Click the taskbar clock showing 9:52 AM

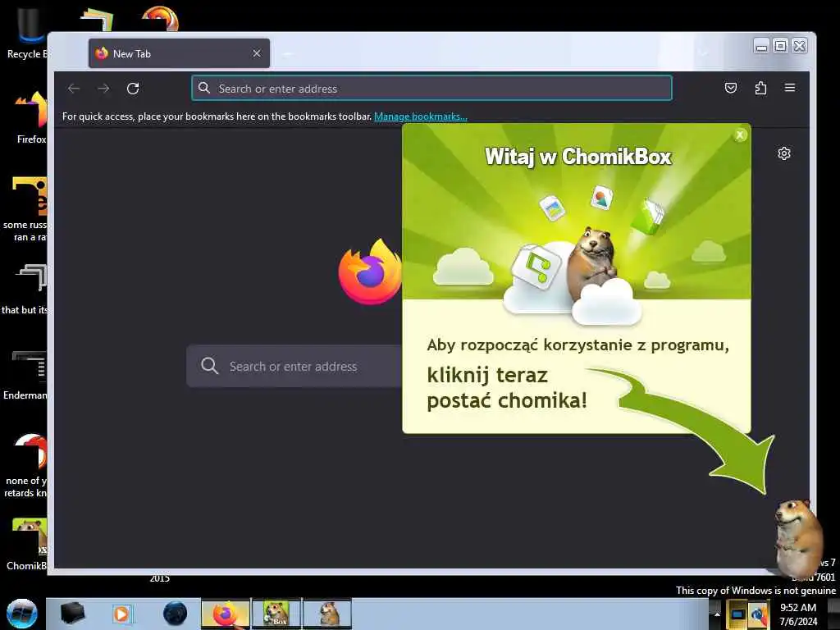coord(798,614)
